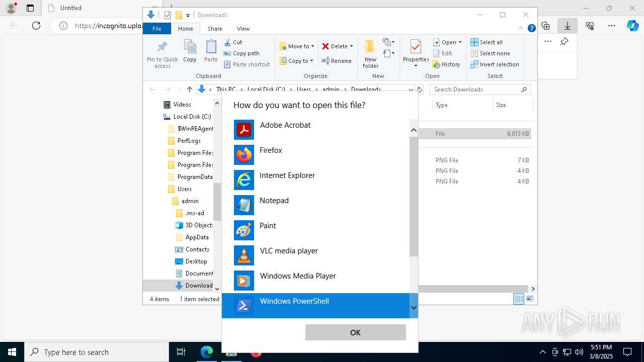Screen dimensions: 644x362
Task: Click the app list scroll-up arrow
Action: coord(414,130)
